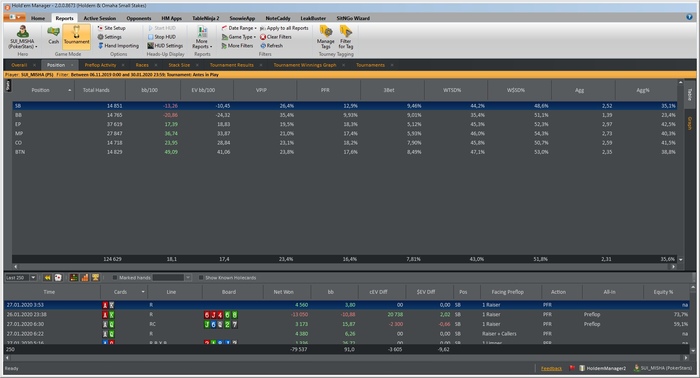Click the stats report horizontal scrollbar
The width and height of the screenshot is (700, 378).
[344, 266]
